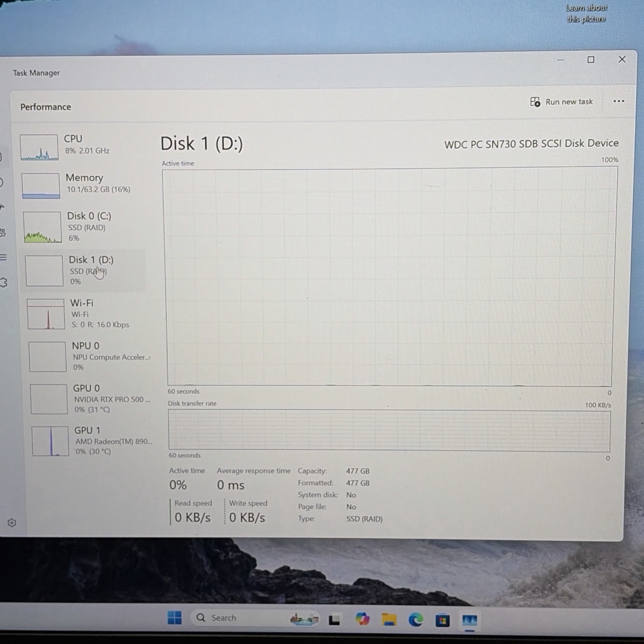The height and width of the screenshot is (644, 644).
Task: Click the WDC PC SN730 device name
Action: pyautogui.click(x=531, y=144)
